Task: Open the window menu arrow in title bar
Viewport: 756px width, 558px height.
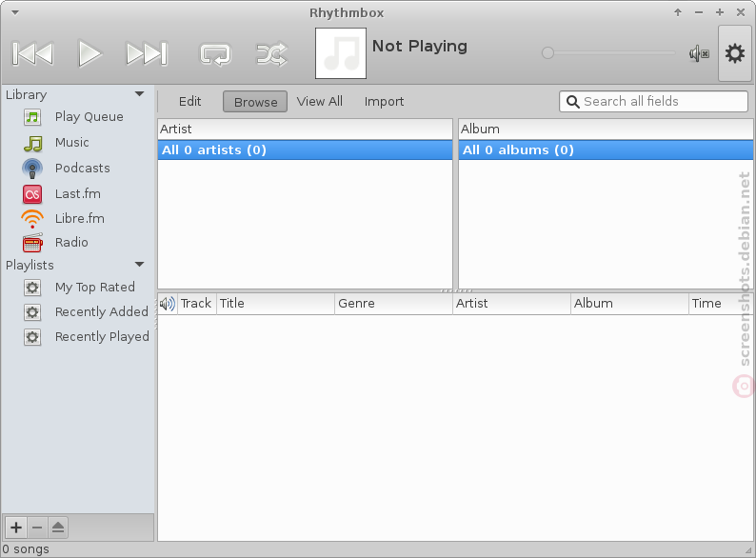Action: click(15, 12)
